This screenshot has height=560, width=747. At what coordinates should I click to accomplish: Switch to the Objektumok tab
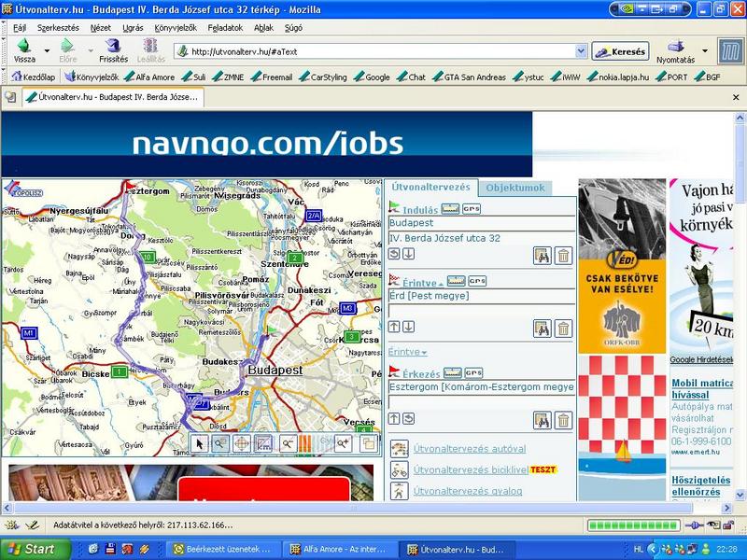(515, 188)
